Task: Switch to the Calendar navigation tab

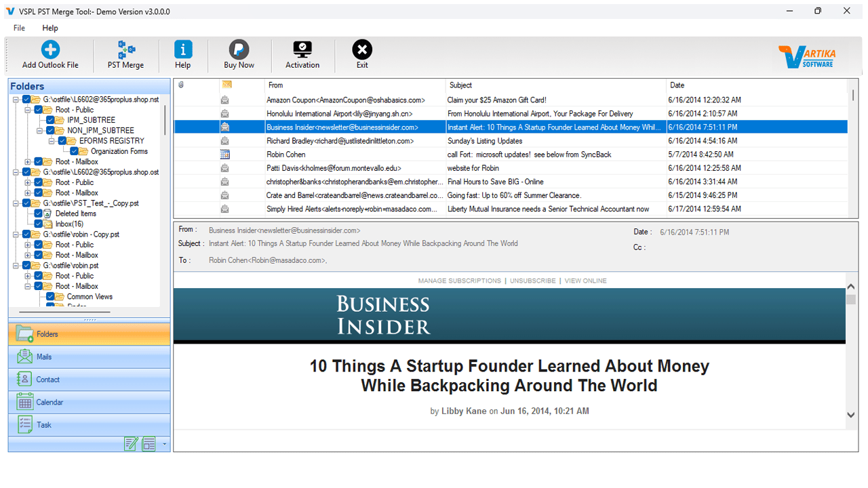Action: pyautogui.click(x=50, y=402)
